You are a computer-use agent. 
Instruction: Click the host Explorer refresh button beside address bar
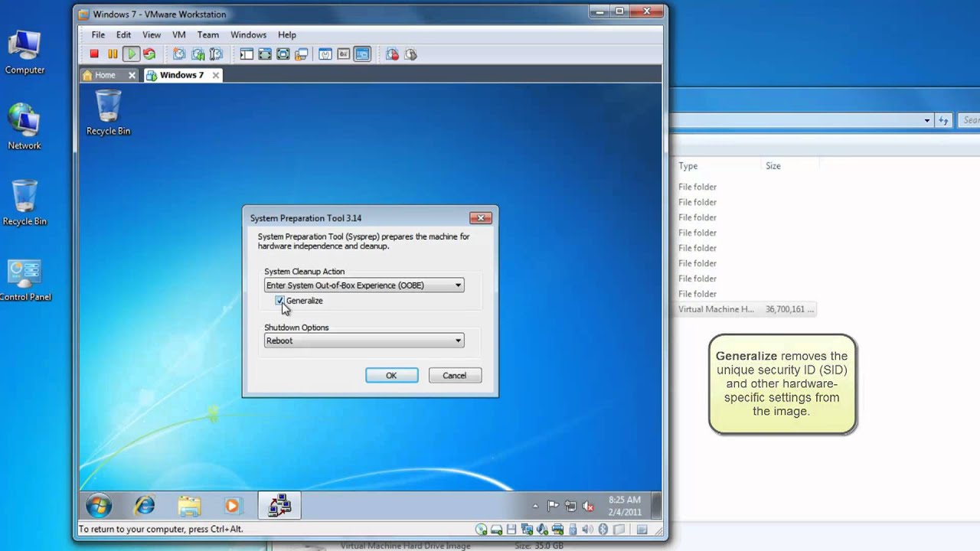[944, 120]
